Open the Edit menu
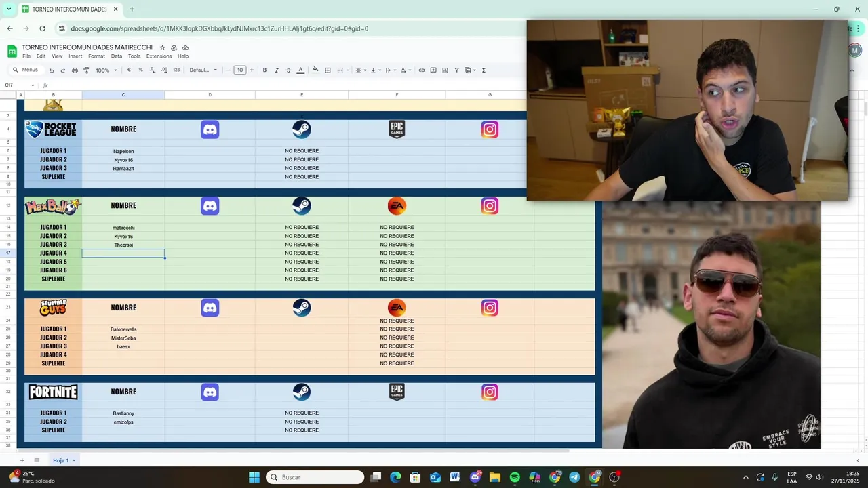 [41, 56]
